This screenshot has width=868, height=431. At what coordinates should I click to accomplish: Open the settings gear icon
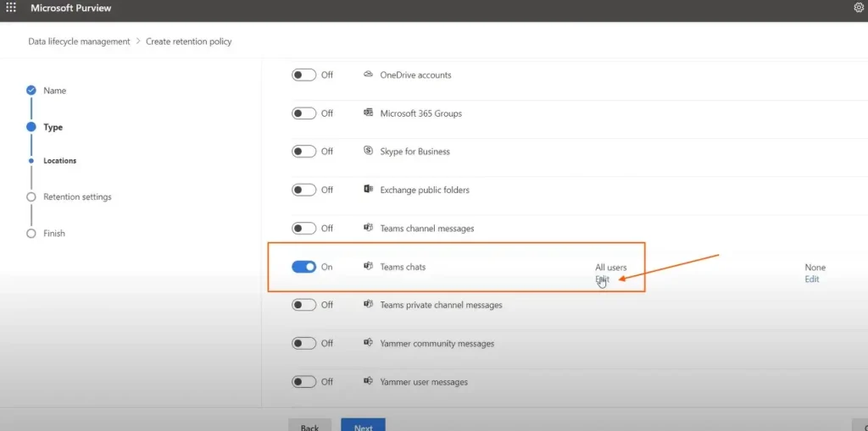(859, 8)
